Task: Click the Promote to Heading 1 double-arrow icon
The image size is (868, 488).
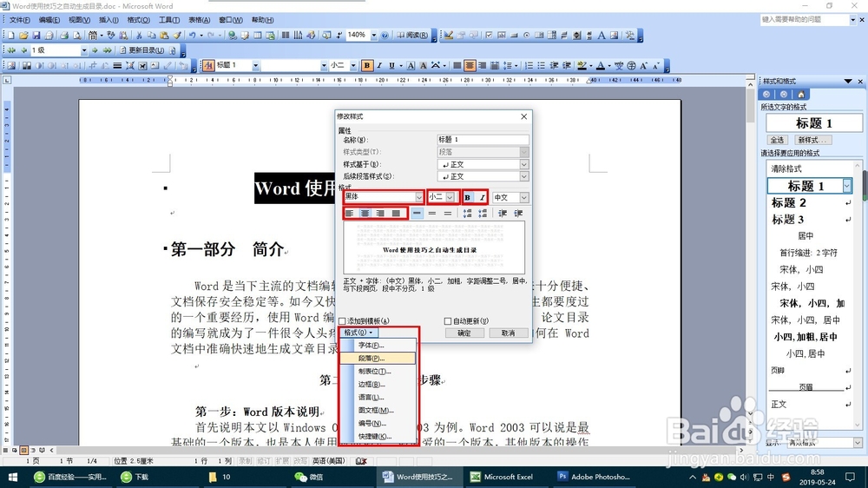Action: 11,50
